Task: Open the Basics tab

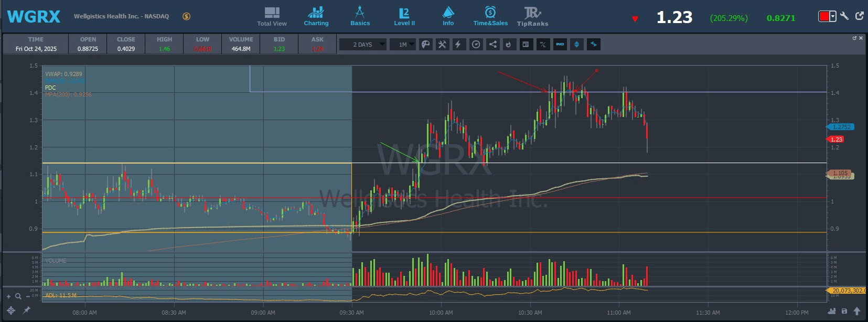Action: tap(360, 17)
